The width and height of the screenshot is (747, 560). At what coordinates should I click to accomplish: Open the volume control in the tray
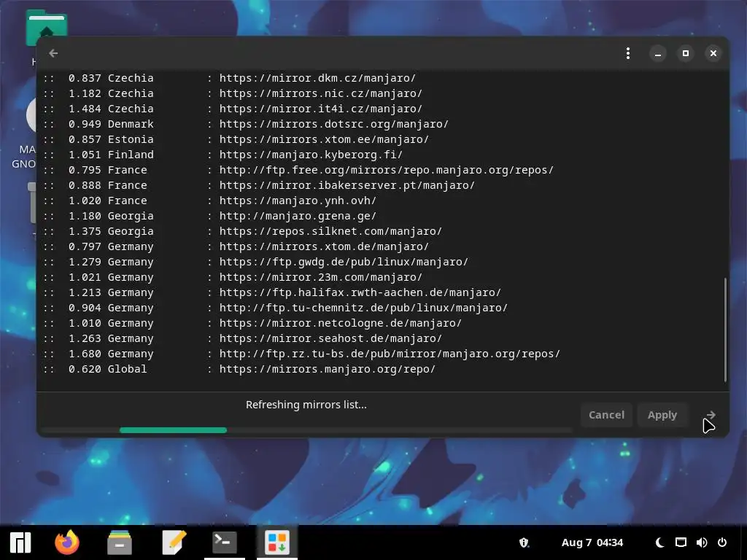click(x=702, y=542)
